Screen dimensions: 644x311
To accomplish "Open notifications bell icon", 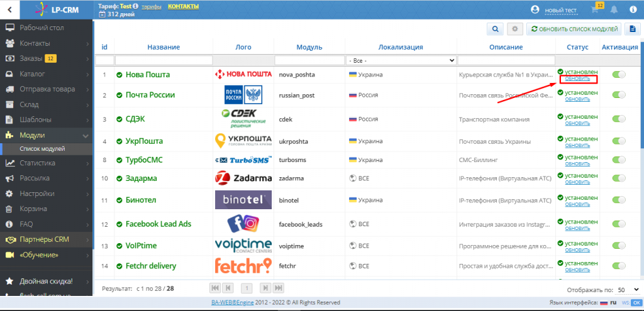I will click(614, 10).
